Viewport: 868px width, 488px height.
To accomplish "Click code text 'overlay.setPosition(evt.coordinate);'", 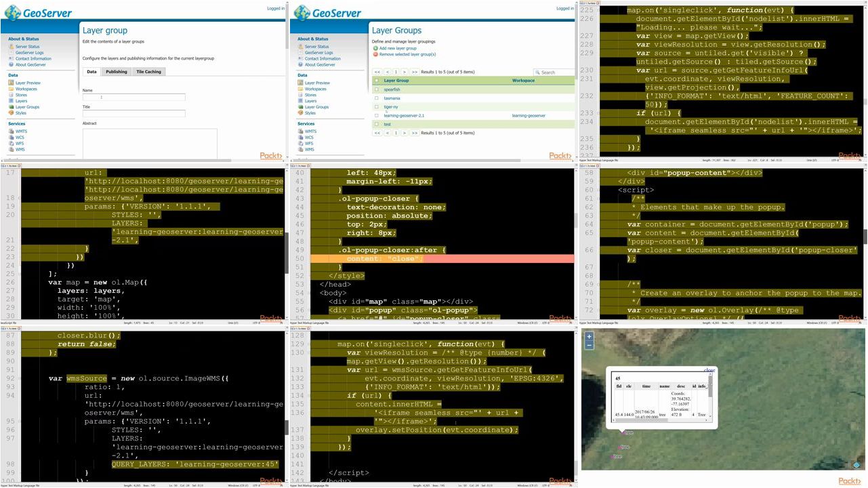I will click(436, 430).
